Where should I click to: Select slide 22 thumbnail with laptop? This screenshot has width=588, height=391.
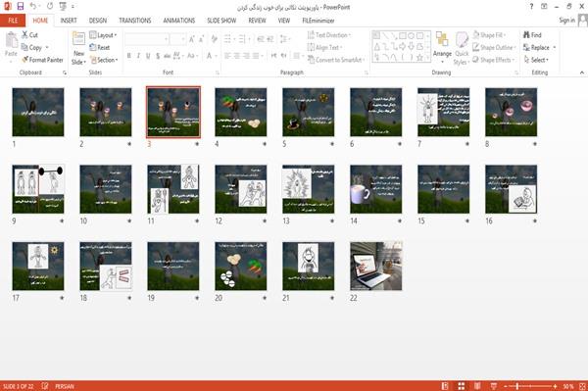click(375, 267)
